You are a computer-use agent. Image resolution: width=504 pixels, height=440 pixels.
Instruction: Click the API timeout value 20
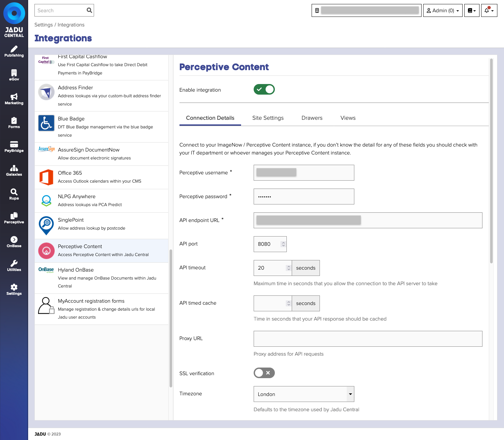(x=261, y=268)
